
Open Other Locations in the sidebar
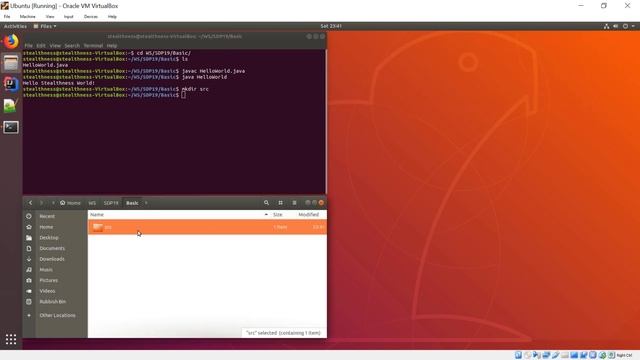57,315
